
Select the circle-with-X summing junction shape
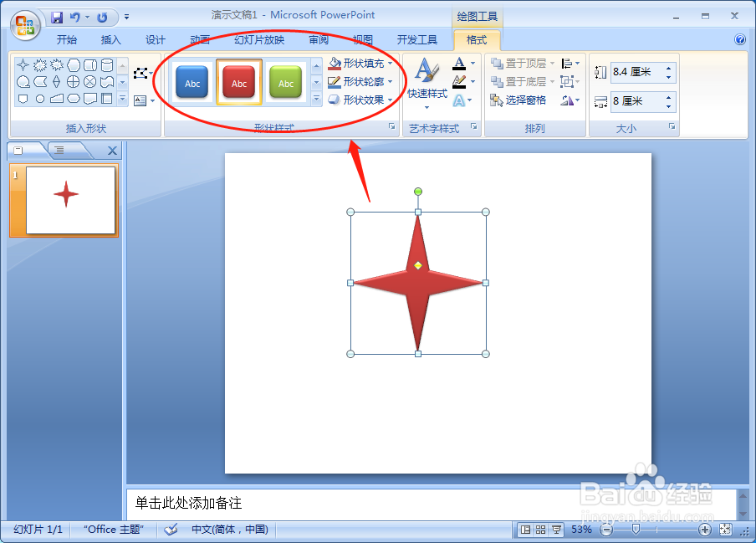[90, 81]
